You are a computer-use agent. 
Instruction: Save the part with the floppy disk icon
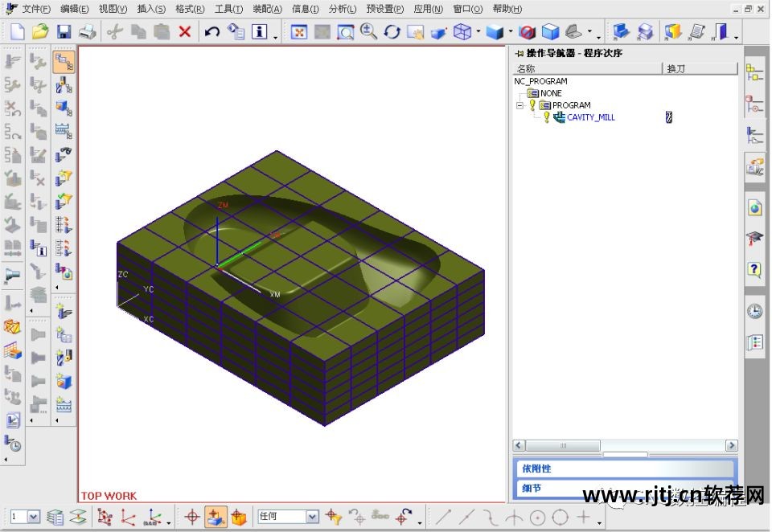tap(64, 32)
